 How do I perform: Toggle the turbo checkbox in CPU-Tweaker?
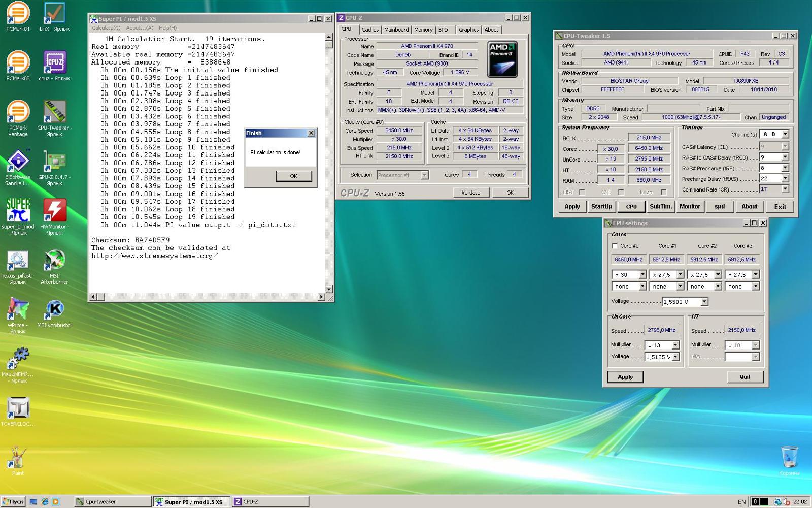[x=663, y=192]
